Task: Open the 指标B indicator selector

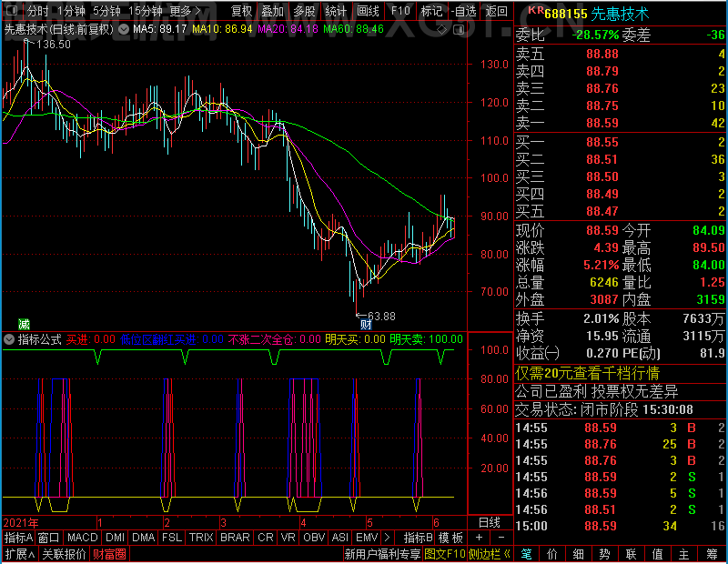Action: click(419, 538)
